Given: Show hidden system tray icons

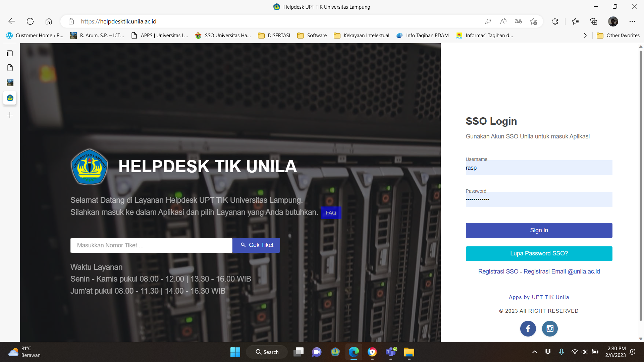Looking at the screenshot, I should click(x=535, y=352).
